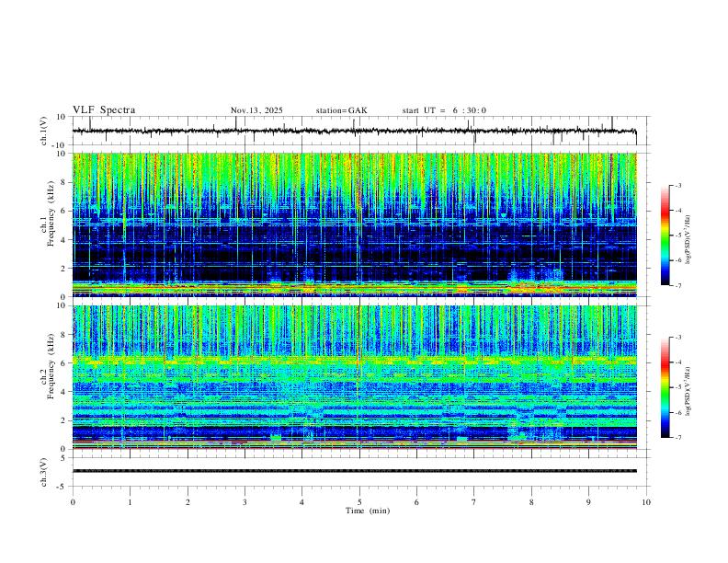Click time axis tick label "8"
Viewport: 728px width, 563px height.
[x=531, y=502]
